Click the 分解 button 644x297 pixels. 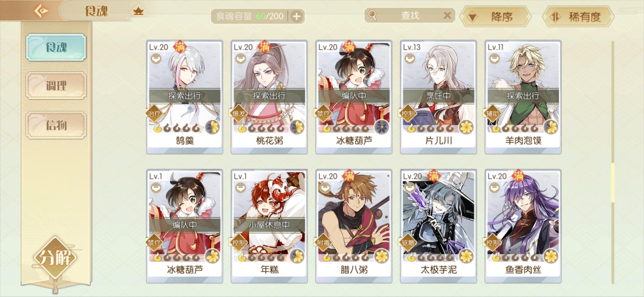coord(56,257)
